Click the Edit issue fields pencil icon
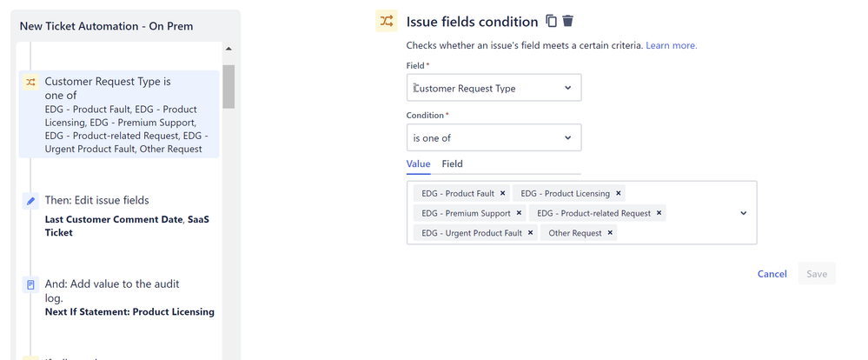The image size is (868, 360). (30, 201)
